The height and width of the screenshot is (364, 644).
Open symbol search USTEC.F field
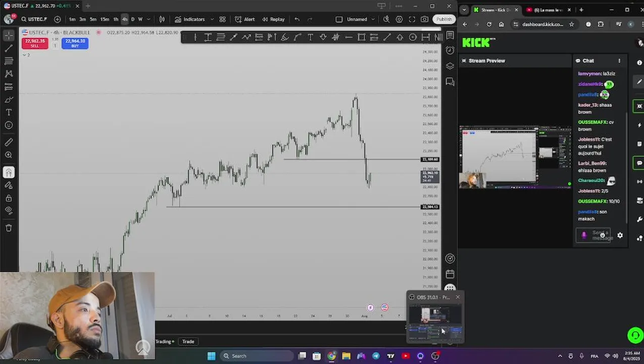point(34,19)
